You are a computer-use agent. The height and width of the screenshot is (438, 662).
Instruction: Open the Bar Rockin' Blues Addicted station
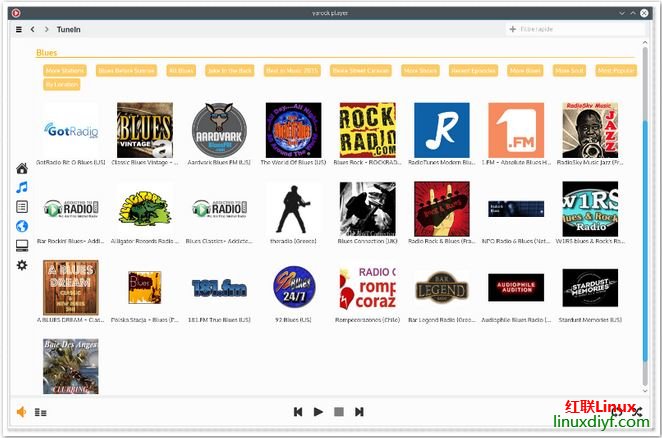click(71, 209)
